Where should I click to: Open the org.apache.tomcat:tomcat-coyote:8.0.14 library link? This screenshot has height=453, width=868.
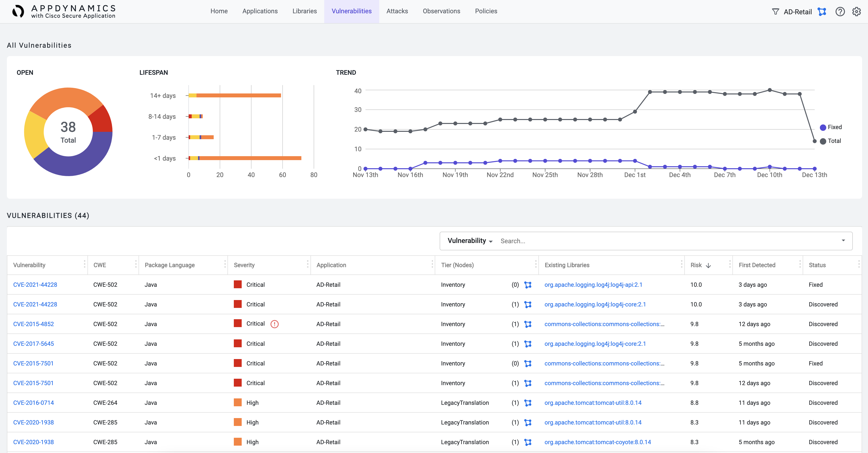point(597,442)
